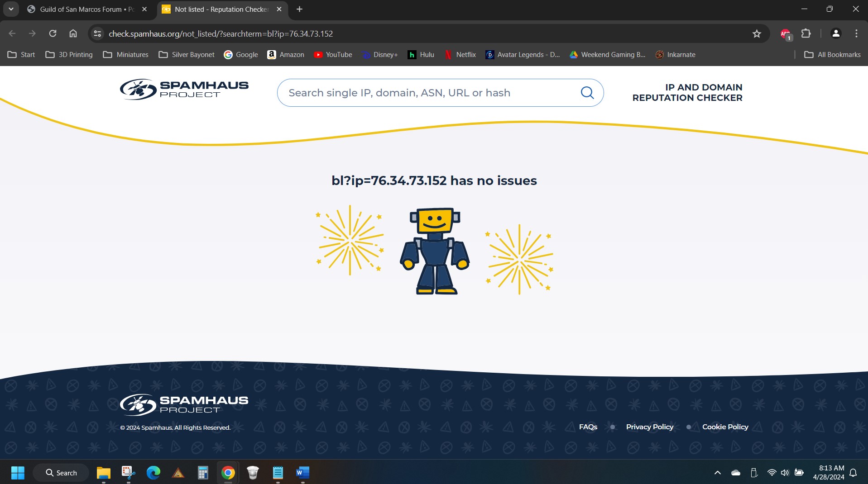The width and height of the screenshot is (868, 484).
Task: Go to the browser home page icon
Action: (73, 33)
